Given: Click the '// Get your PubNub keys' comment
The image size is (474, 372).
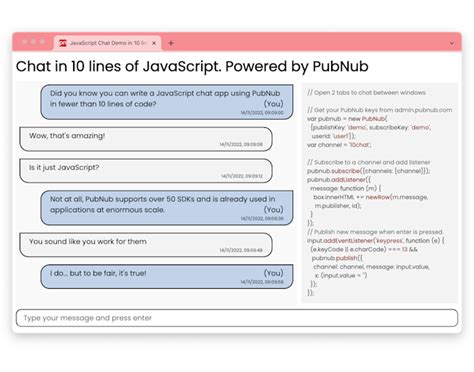Looking at the screenshot, I should click(380, 110).
